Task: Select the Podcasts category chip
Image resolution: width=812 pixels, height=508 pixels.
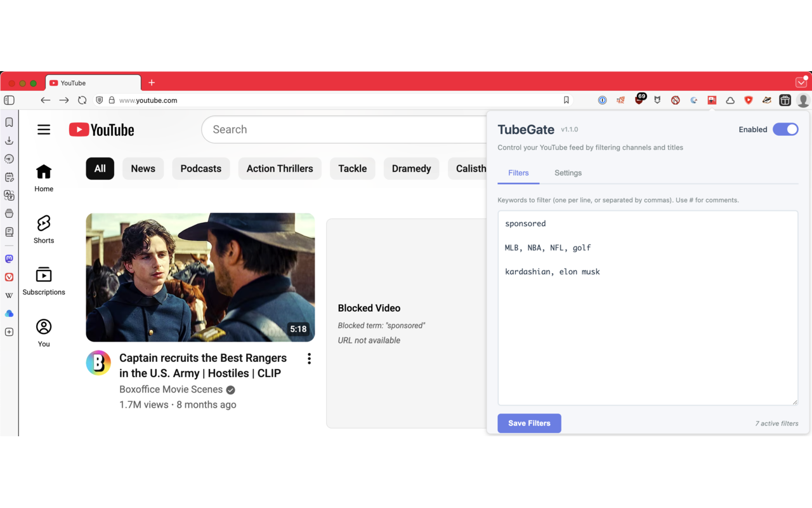Action: point(200,168)
